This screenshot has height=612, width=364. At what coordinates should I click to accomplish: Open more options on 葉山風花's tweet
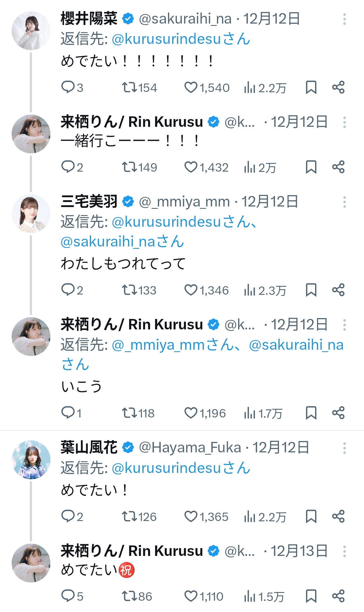point(344,448)
